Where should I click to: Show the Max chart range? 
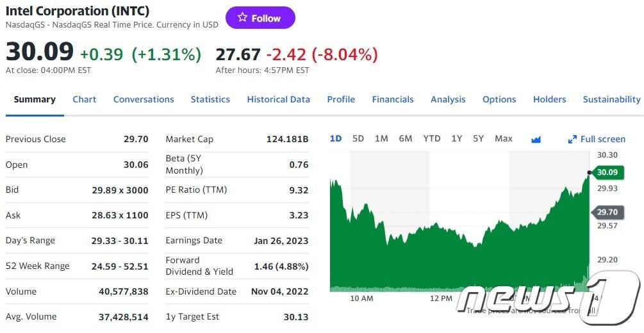504,138
